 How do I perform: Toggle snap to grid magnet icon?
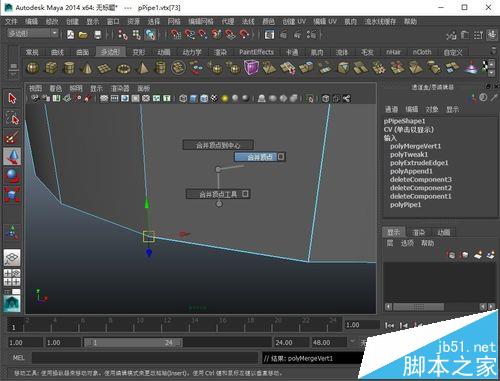(x=175, y=34)
